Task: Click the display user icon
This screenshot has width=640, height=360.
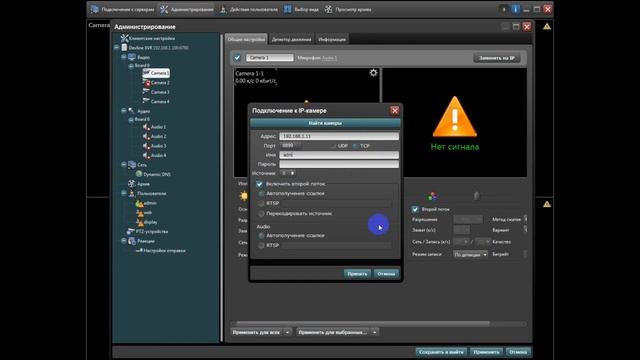Action: click(x=140, y=222)
